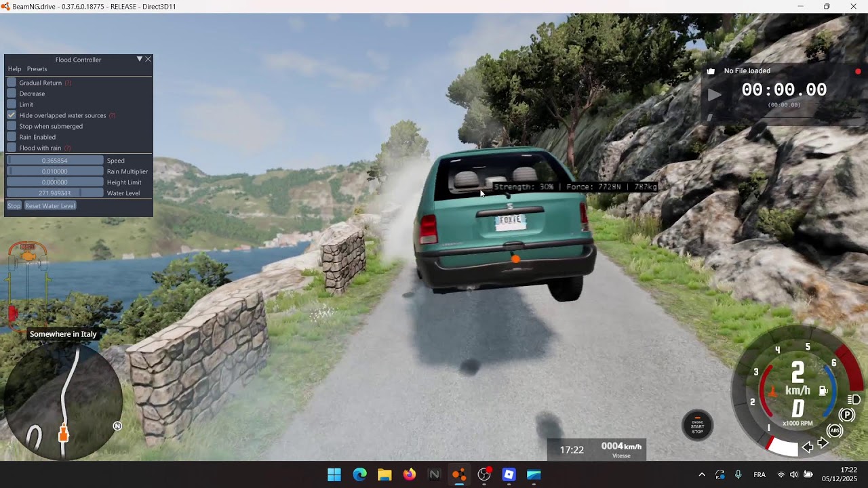Show help tooltip for Gradual Return

click(x=68, y=83)
